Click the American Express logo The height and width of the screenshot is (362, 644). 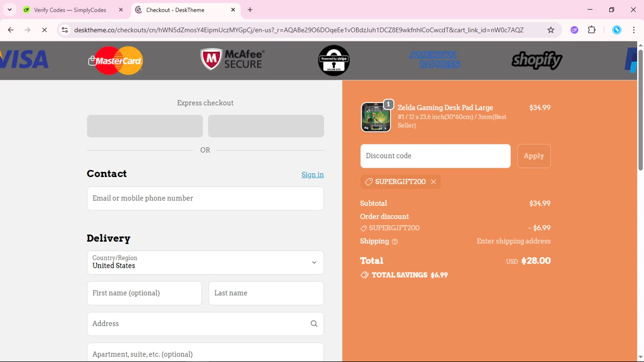point(434,60)
